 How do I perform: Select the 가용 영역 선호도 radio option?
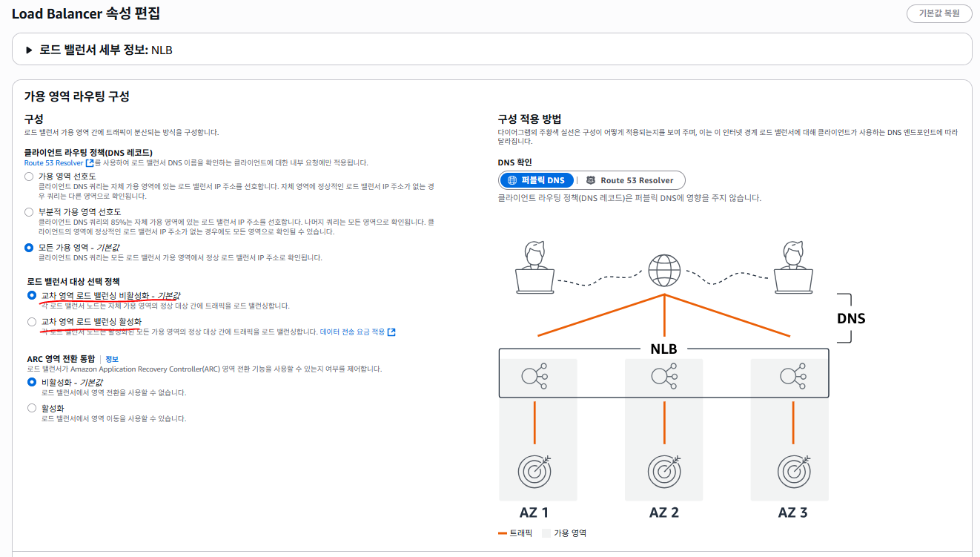tap(30, 177)
